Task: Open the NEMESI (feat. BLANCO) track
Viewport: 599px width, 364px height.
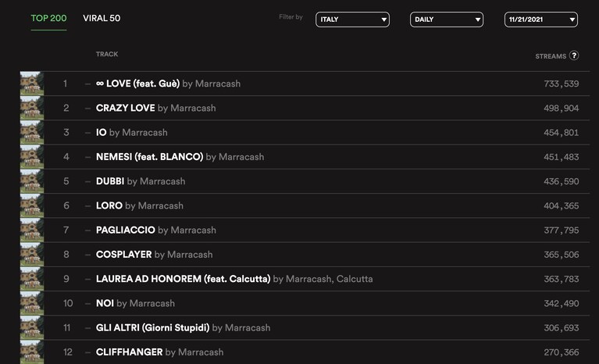Action: (x=149, y=156)
